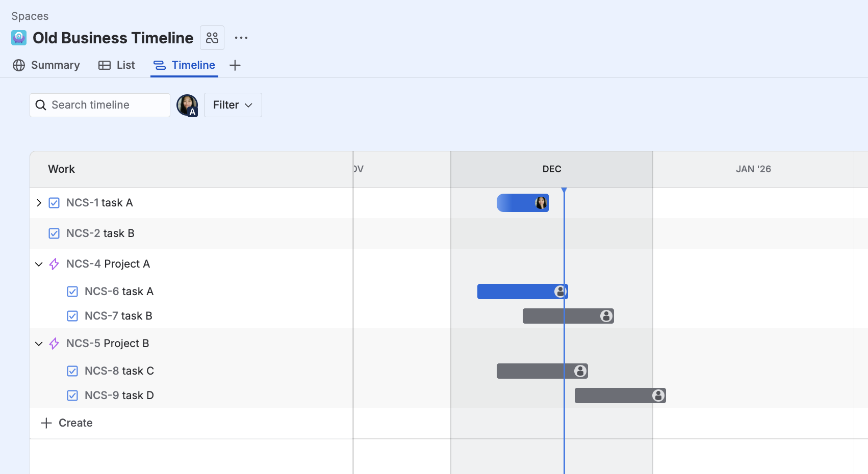Viewport: 868px width, 474px height.
Task: Click the NCS-2 task B checkbox icon
Action: tap(54, 233)
